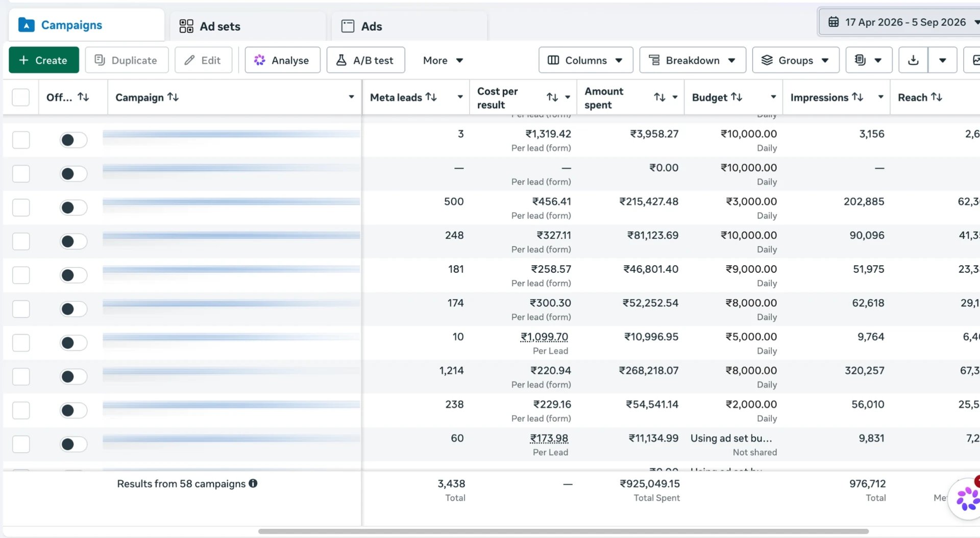The height and width of the screenshot is (538, 980).
Task: Click the A/B test flask icon
Action: pyautogui.click(x=341, y=60)
